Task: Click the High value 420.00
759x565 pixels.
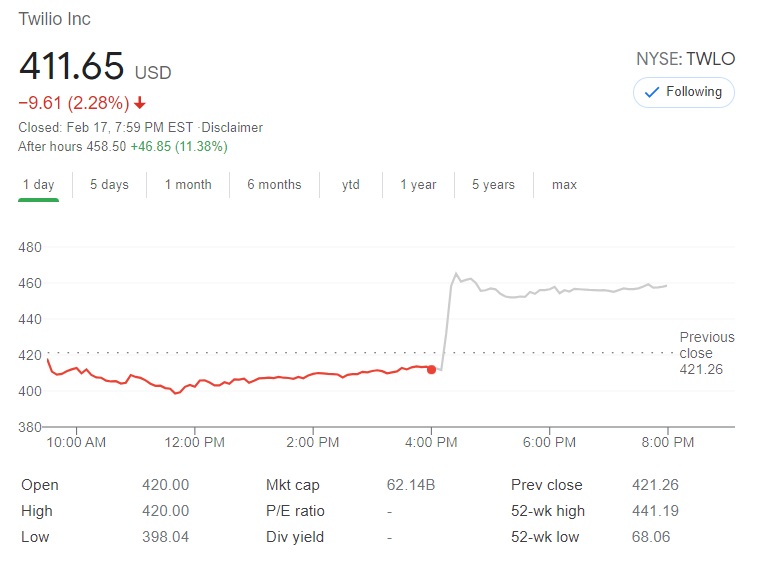Action: tap(166, 511)
